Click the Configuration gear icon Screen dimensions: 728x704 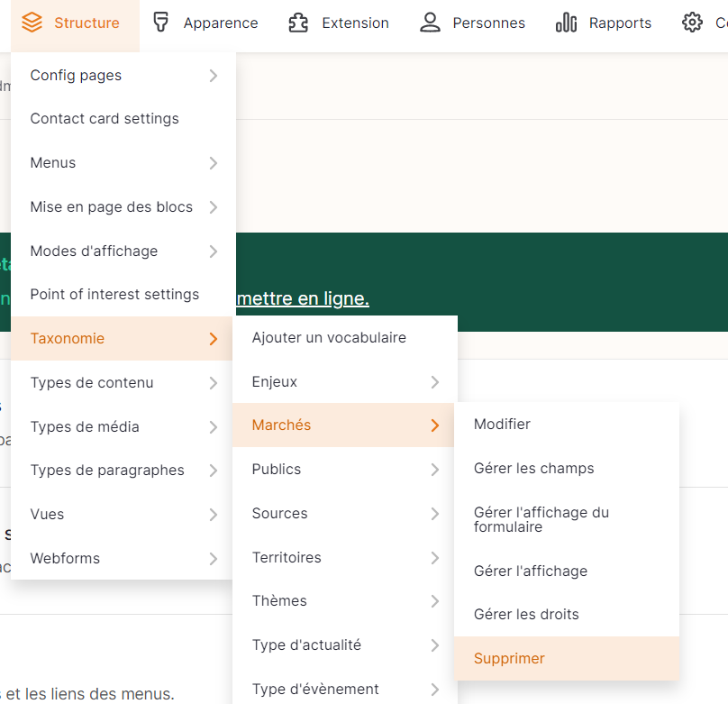(x=692, y=23)
